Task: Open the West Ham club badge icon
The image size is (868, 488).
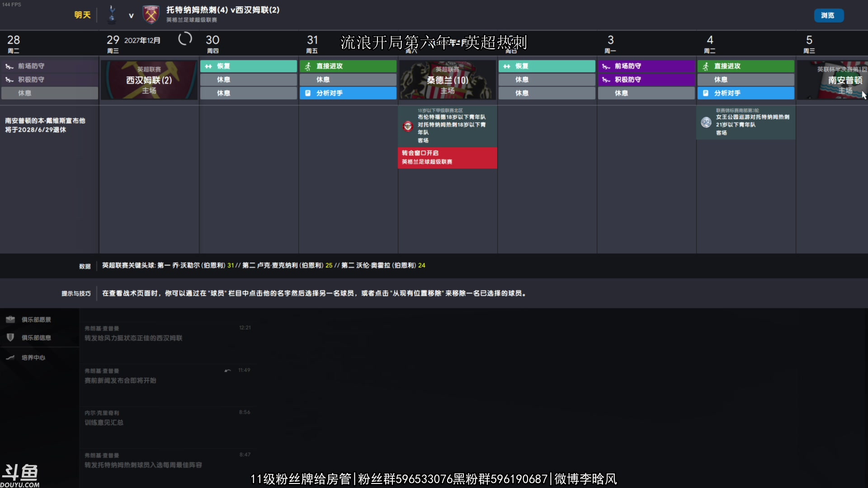Action: 151,15
